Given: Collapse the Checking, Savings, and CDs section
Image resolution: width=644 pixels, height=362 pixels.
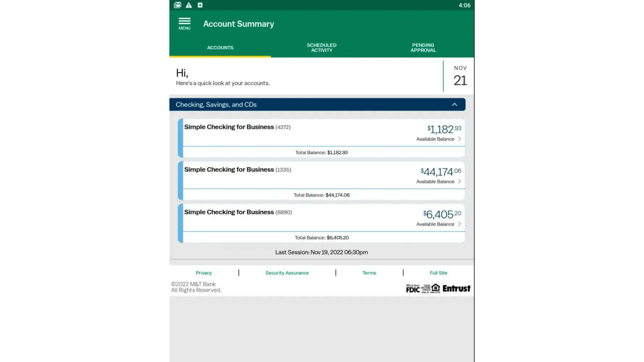Looking at the screenshot, I should tap(454, 105).
